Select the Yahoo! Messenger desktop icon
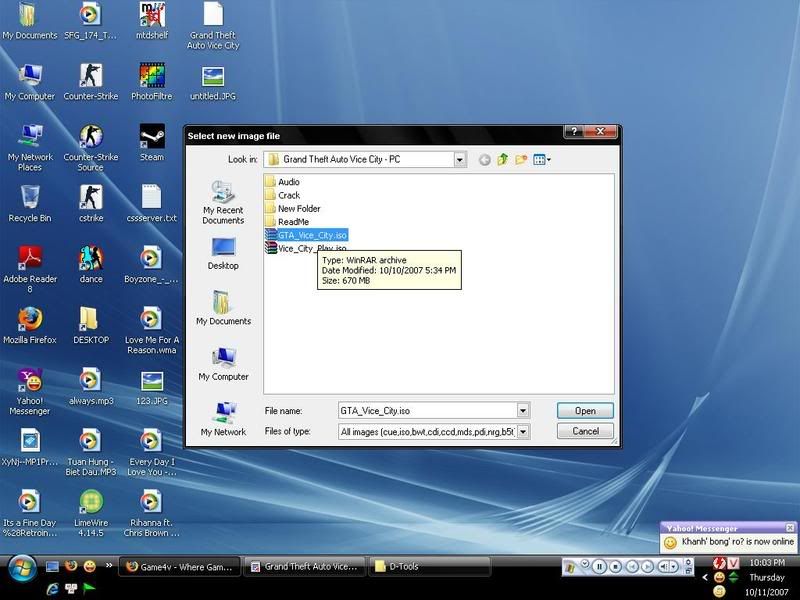 click(x=30, y=391)
